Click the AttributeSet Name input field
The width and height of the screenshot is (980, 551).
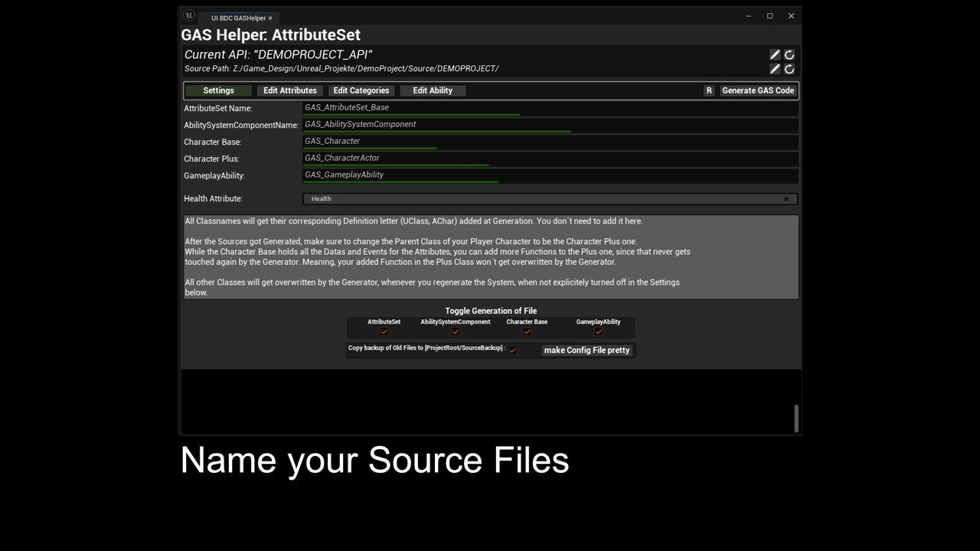coord(550,108)
